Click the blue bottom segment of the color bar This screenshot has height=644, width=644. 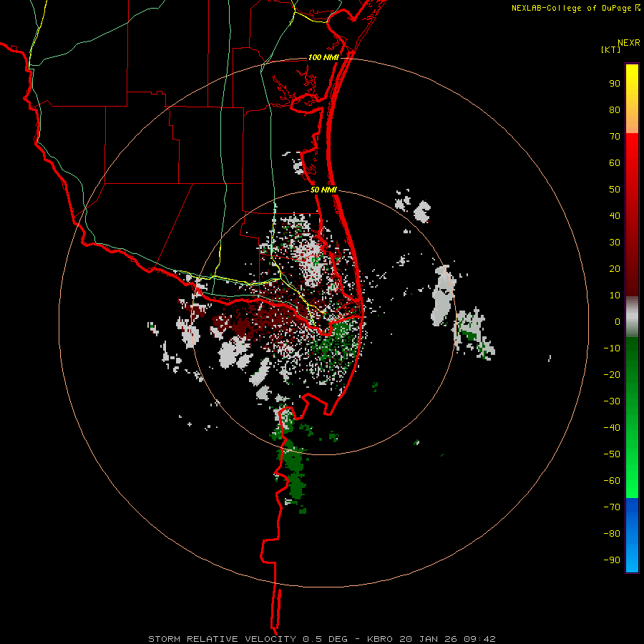click(x=632, y=535)
